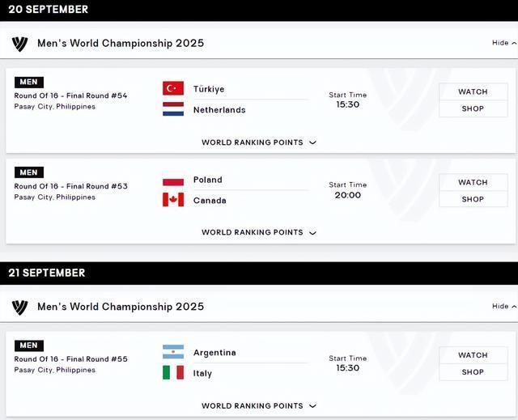Watch the Argentina vs Italy match
518x420 pixels.
click(473, 354)
